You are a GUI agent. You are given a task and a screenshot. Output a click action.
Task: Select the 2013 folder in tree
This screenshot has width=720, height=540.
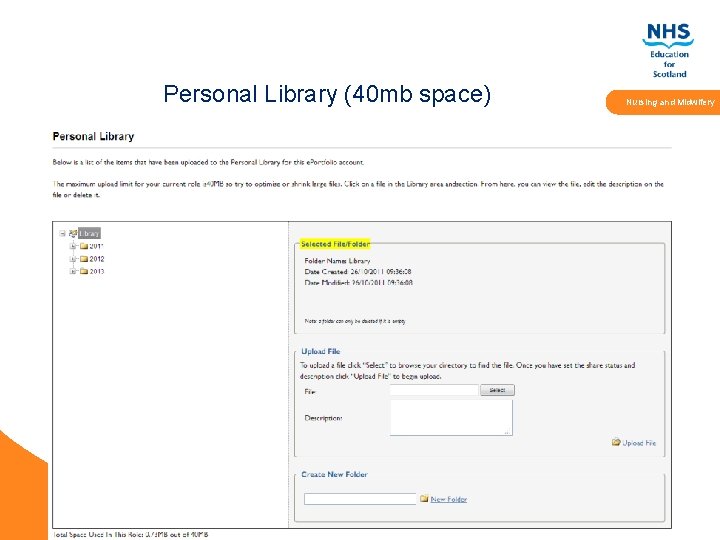coord(97,271)
